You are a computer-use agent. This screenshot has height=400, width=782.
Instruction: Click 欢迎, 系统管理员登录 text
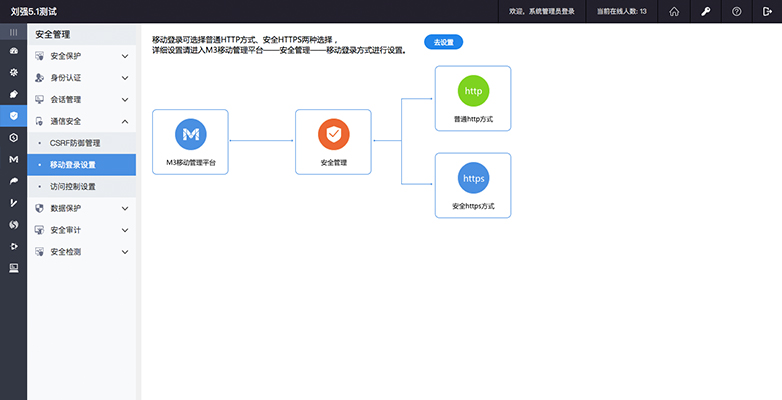[542, 11]
